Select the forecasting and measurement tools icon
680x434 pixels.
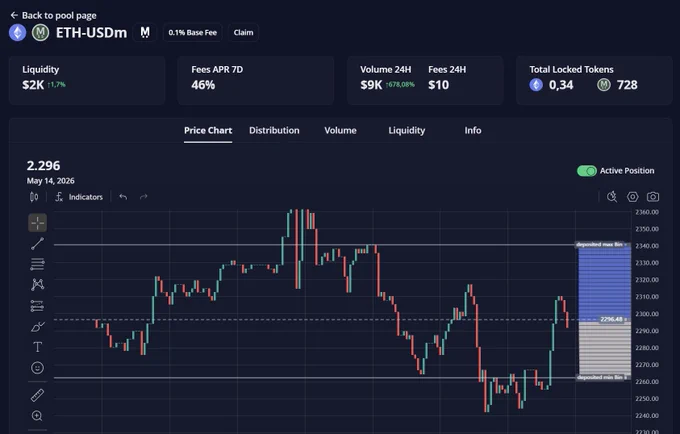pyautogui.click(x=38, y=306)
